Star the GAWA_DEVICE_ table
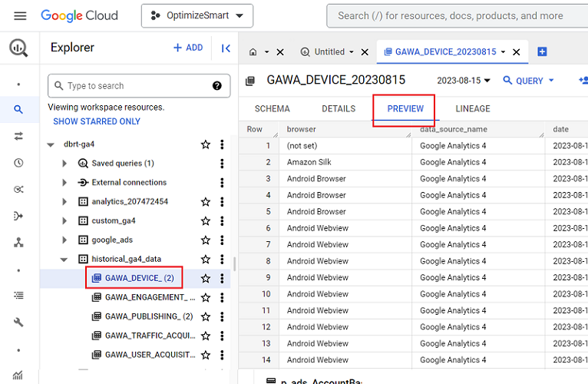588x384 pixels. (206, 278)
